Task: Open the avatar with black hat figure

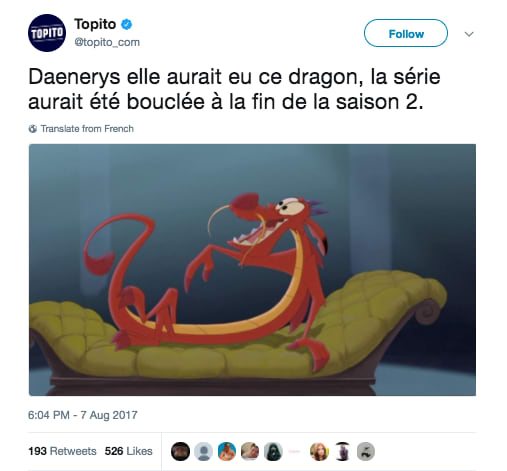Action: tap(343, 452)
